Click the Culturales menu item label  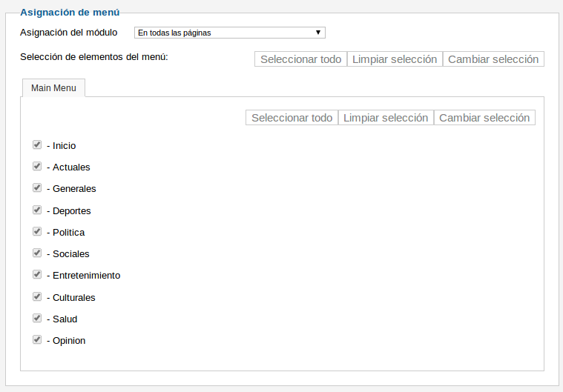[71, 298]
